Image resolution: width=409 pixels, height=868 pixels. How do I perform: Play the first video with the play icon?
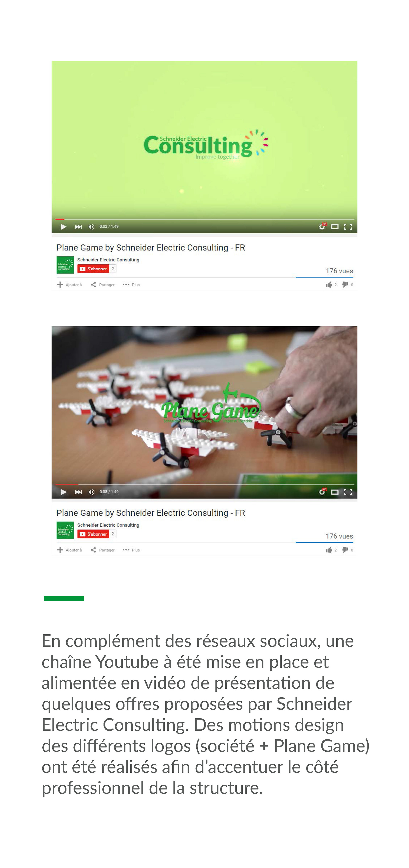[64, 227]
